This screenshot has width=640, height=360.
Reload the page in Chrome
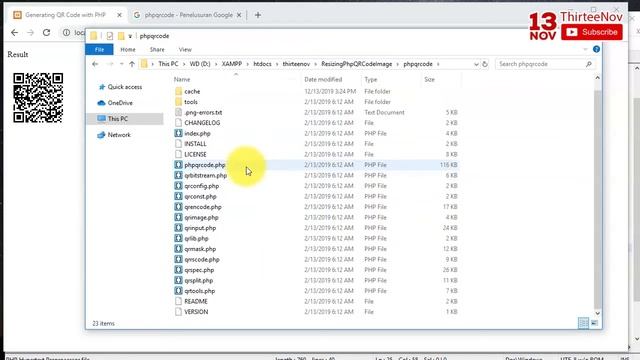click(47, 33)
